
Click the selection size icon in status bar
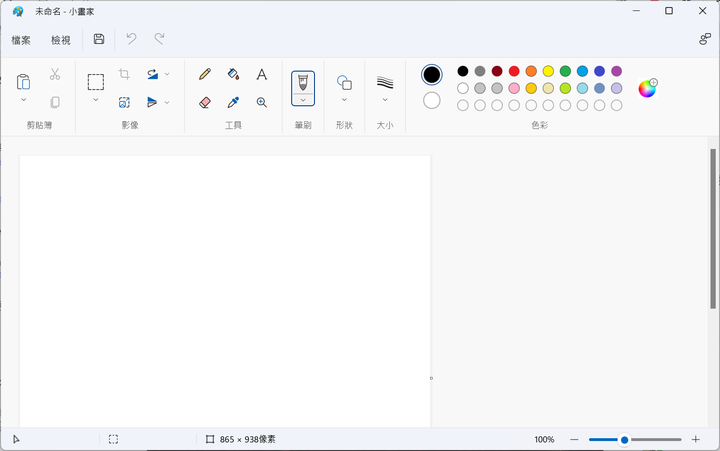click(113, 440)
